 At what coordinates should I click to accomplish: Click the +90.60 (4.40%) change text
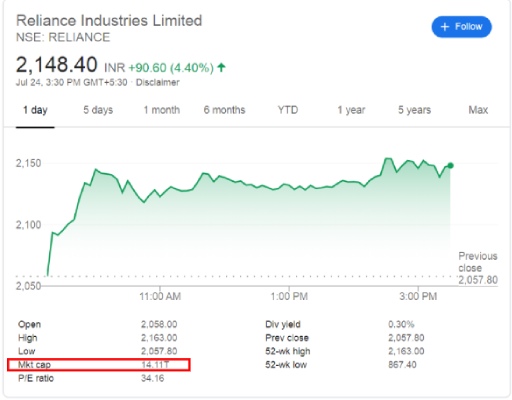pos(171,68)
